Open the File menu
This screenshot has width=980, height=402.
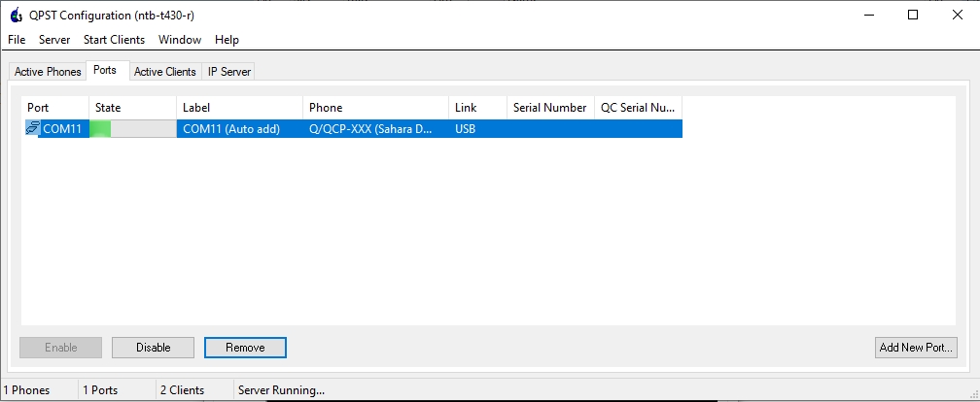pos(17,40)
